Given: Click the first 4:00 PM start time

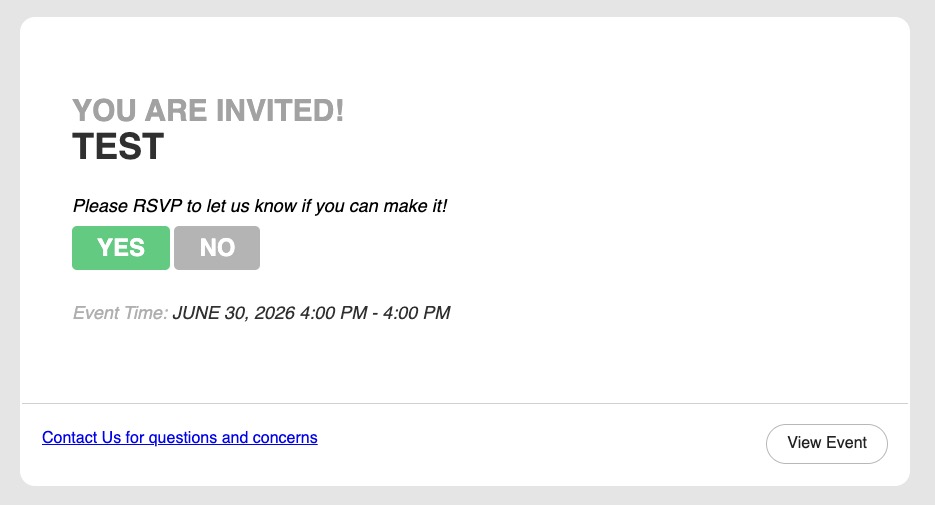Looking at the screenshot, I should tap(333, 313).
